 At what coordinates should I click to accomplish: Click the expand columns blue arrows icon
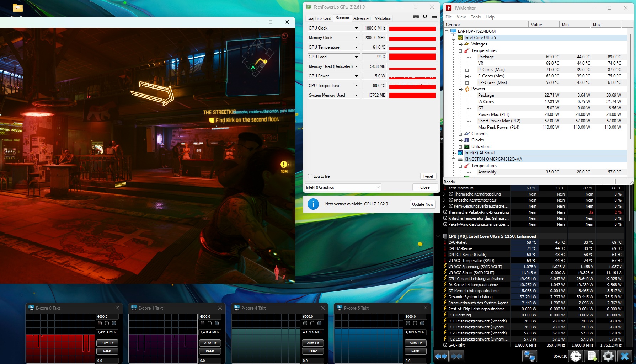441,356
